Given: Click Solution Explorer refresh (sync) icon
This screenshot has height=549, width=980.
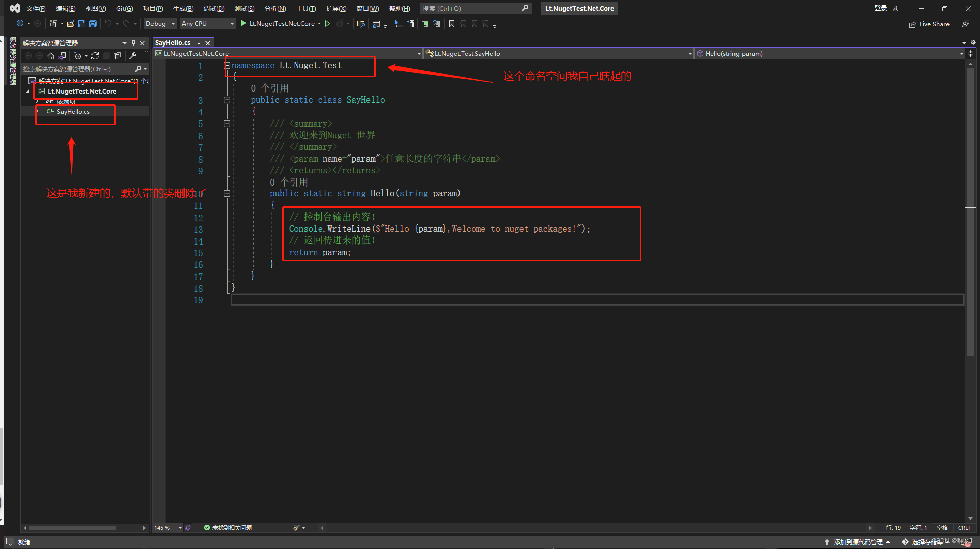Looking at the screenshot, I should [x=95, y=56].
